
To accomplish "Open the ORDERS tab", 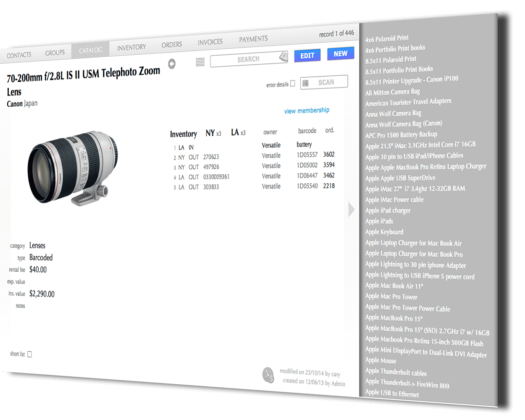I will coord(172,45).
